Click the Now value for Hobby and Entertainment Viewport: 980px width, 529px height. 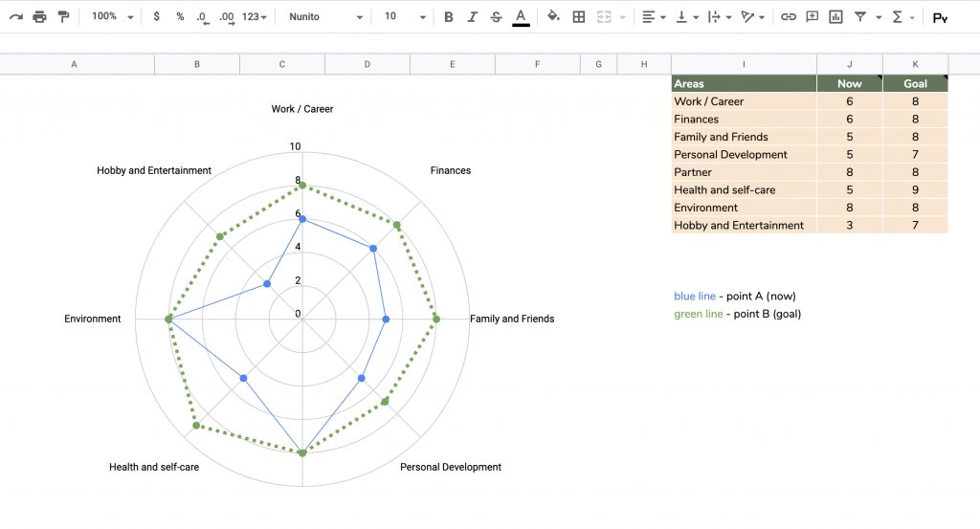click(850, 226)
